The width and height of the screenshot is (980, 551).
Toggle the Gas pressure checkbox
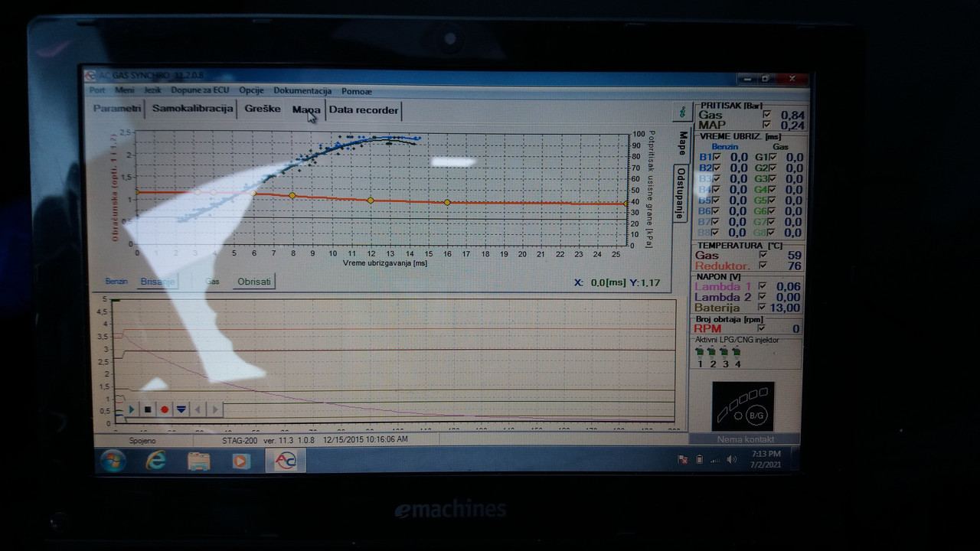[x=767, y=115]
